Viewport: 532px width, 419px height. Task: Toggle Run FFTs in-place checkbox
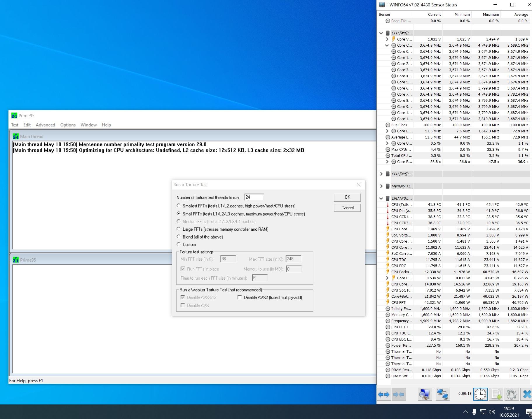coord(183,269)
